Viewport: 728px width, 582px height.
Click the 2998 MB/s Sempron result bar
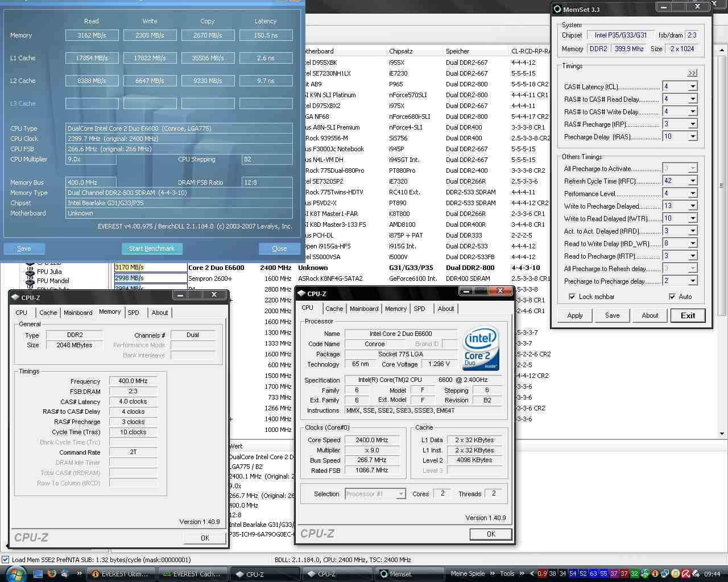(x=150, y=278)
